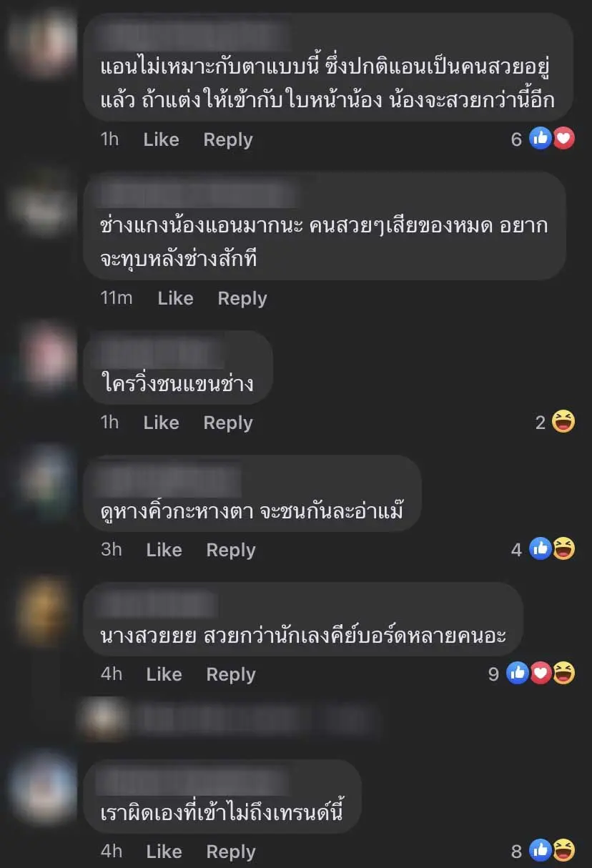Reply to the comment posted 11m ago
The image size is (592, 868).
tap(242, 298)
